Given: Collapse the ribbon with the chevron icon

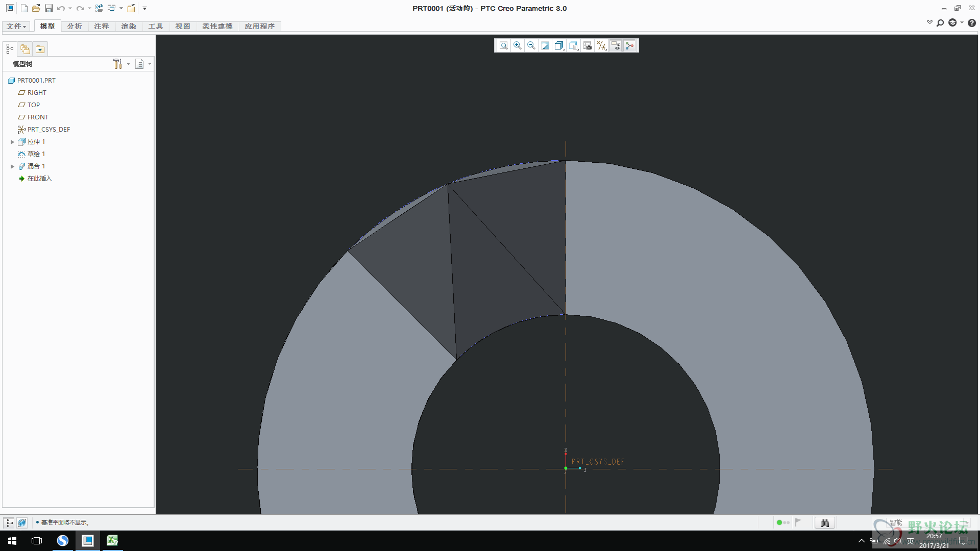Looking at the screenshot, I should (929, 22).
